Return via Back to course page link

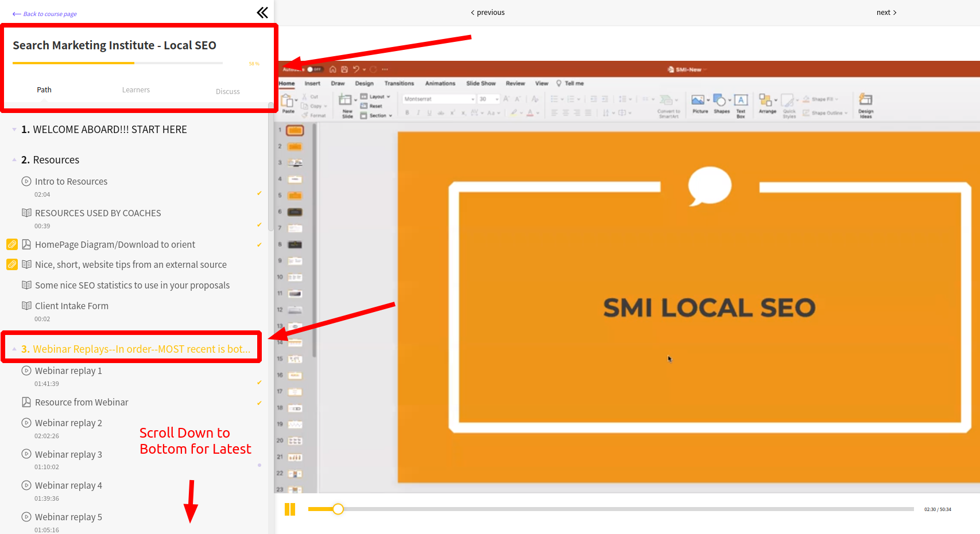click(x=45, y=14)
